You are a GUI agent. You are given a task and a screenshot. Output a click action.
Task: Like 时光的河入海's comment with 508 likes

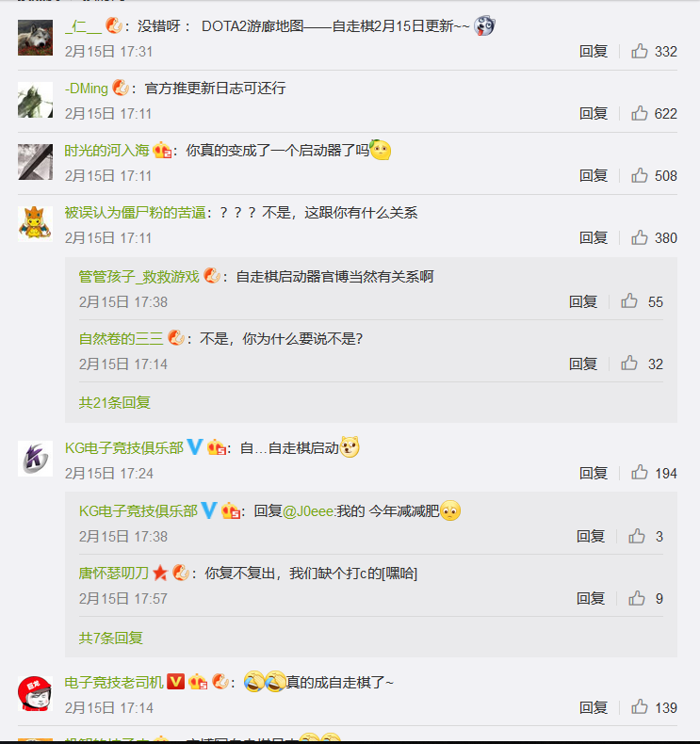click(x=640, y=175)
